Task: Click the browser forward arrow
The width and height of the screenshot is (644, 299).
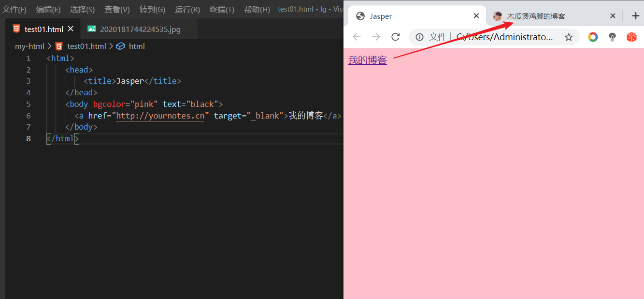Action: pyautogui.click(x=376, y=37)
